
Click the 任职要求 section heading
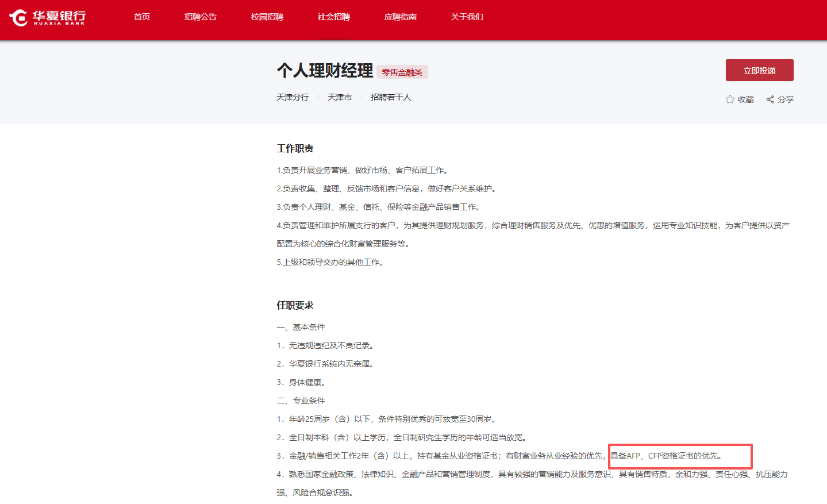(295, 305)
